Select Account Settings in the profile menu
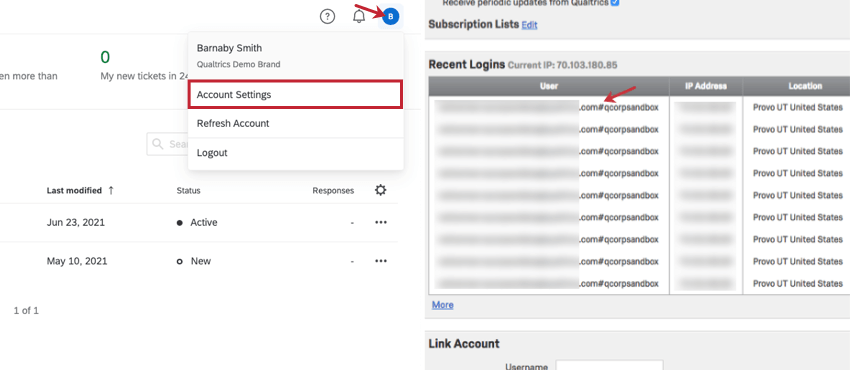850x370 pixels. coord(295,95)
